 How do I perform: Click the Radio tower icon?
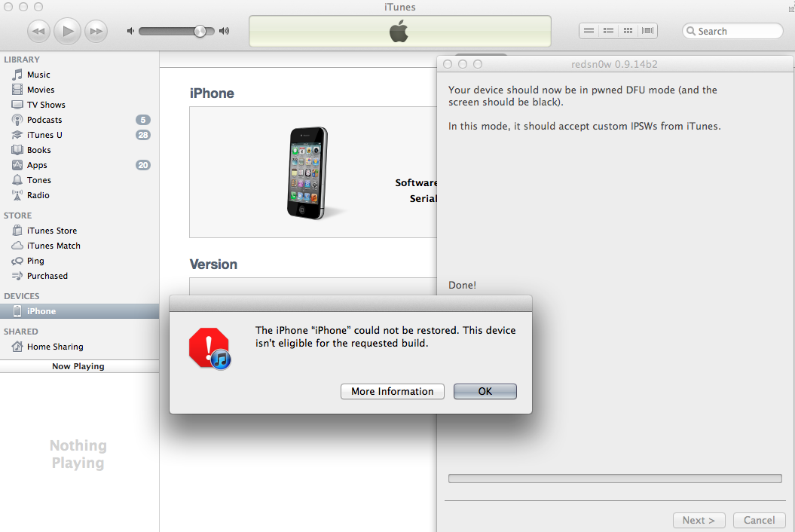click(x=17, y=195)
